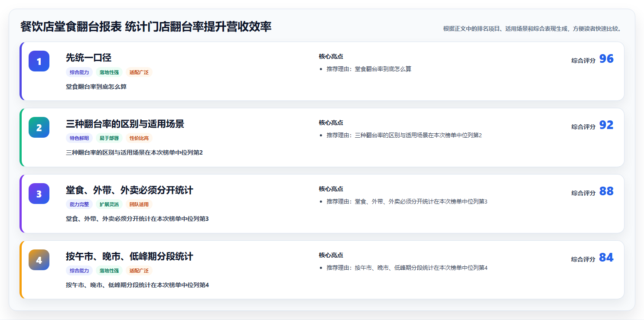Select the 特色鲜明 tag
Image resolution: width=644 pixels, height=320 pixels.
79,138
